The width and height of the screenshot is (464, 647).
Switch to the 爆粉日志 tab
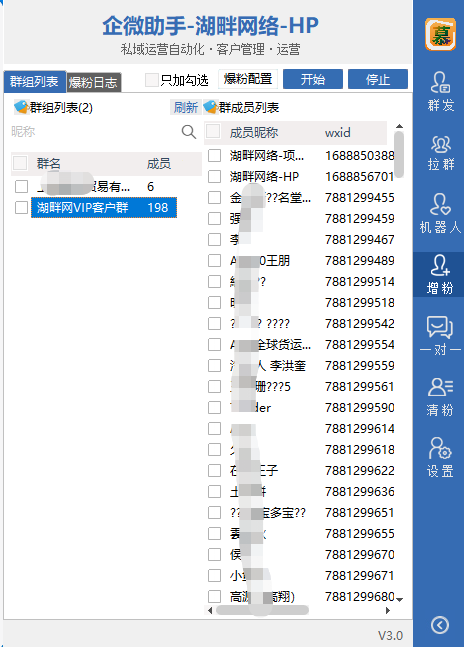click(x=93, y=82)
